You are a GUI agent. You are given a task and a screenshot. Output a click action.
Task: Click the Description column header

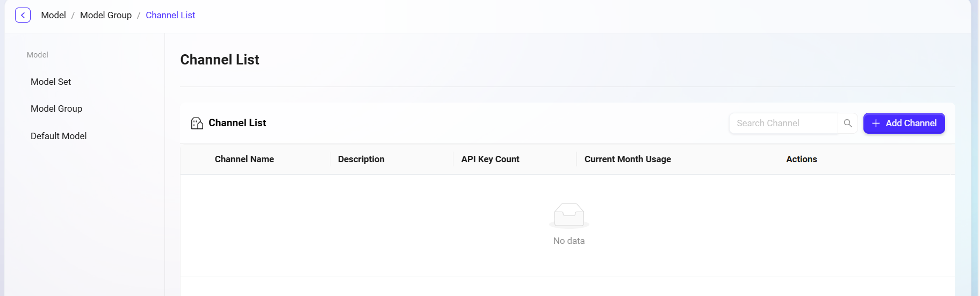361,159
